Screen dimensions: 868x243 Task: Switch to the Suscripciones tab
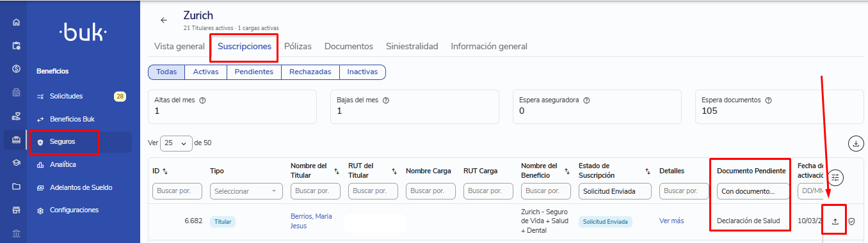244,47
